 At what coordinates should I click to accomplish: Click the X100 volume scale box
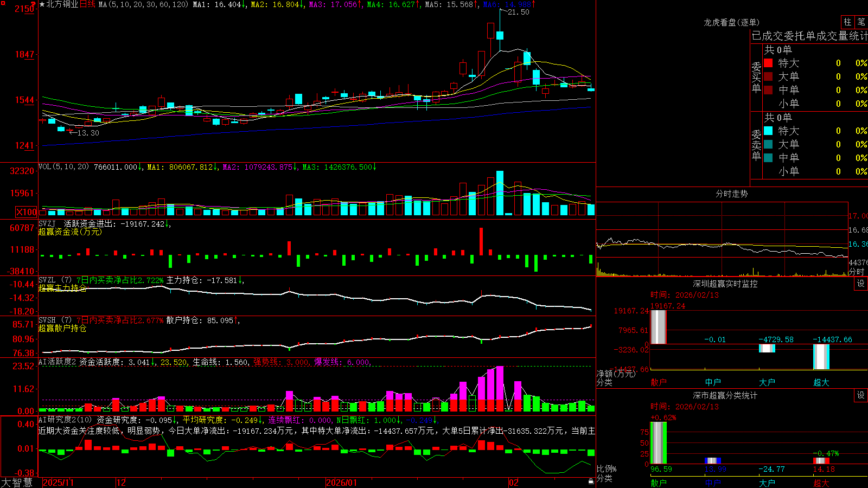click(27, 212)
